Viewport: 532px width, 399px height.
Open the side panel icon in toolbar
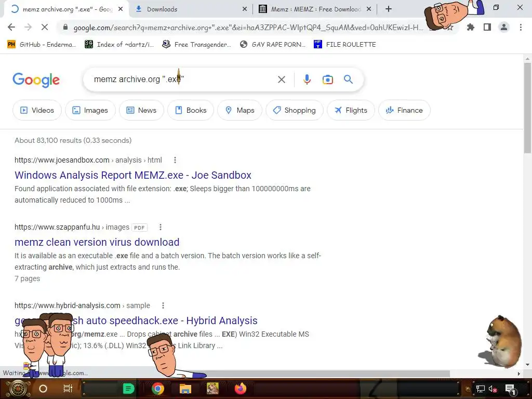pos(487,27)
